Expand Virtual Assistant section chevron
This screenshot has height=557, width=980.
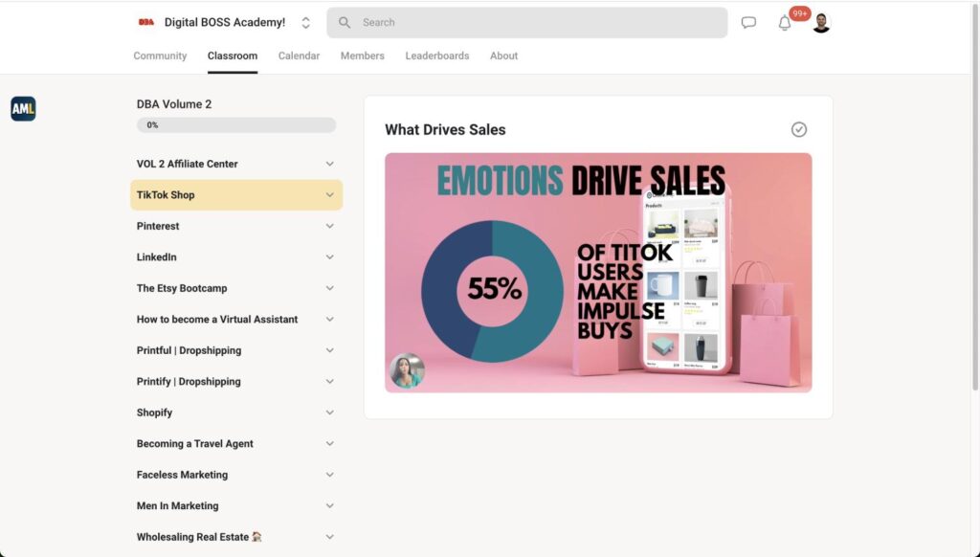point(329,320)
